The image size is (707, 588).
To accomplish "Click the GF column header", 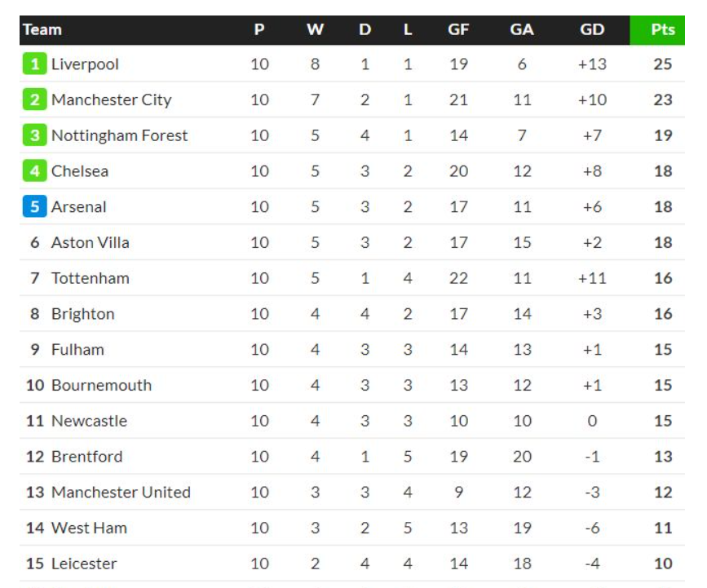I will click(458, 29).
